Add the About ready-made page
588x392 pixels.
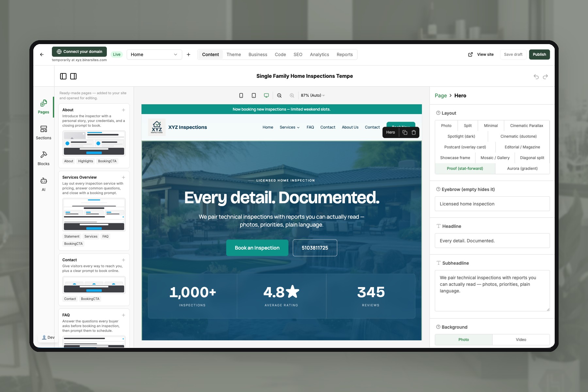click(123, 110)
